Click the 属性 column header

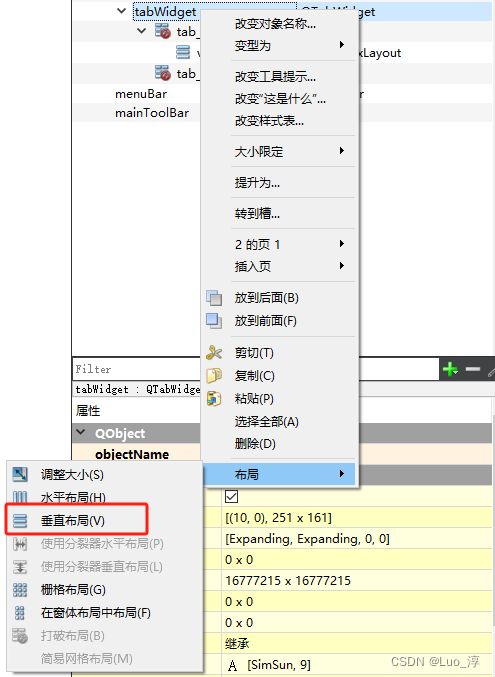pyautogui.click(x=88, y=410)
